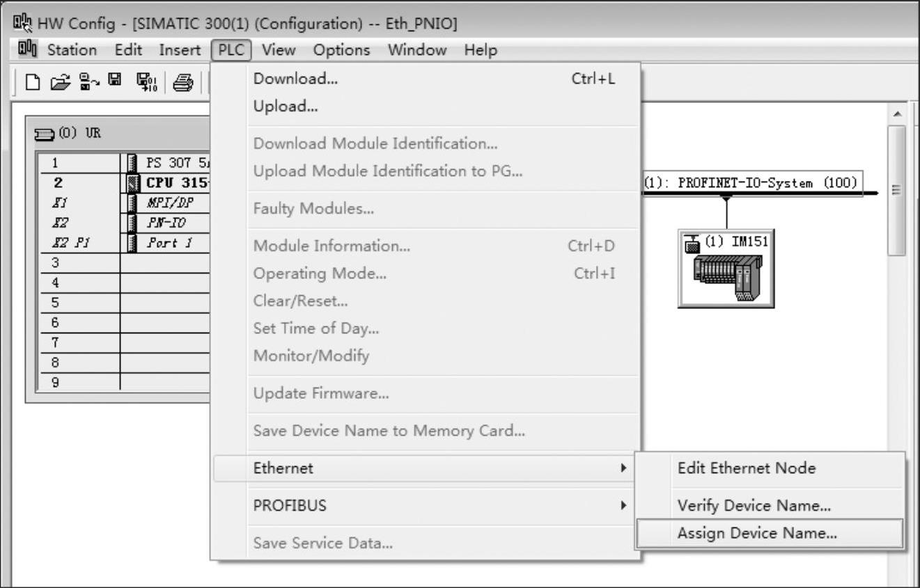The image size is (920, 588).
Task: Click the PS 307 module icon in slot 1
Action: point(132,163)
